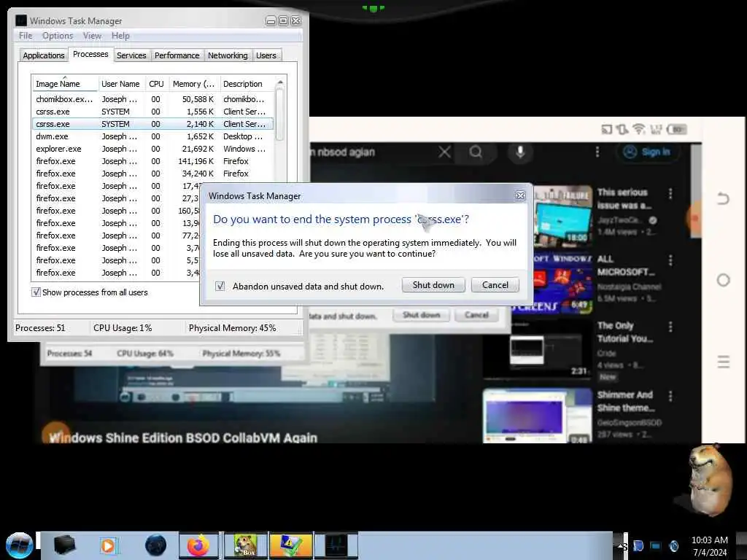747x560 pixels.
Task: Clear the search with the X icon
Action: click(x=444, y=152)
